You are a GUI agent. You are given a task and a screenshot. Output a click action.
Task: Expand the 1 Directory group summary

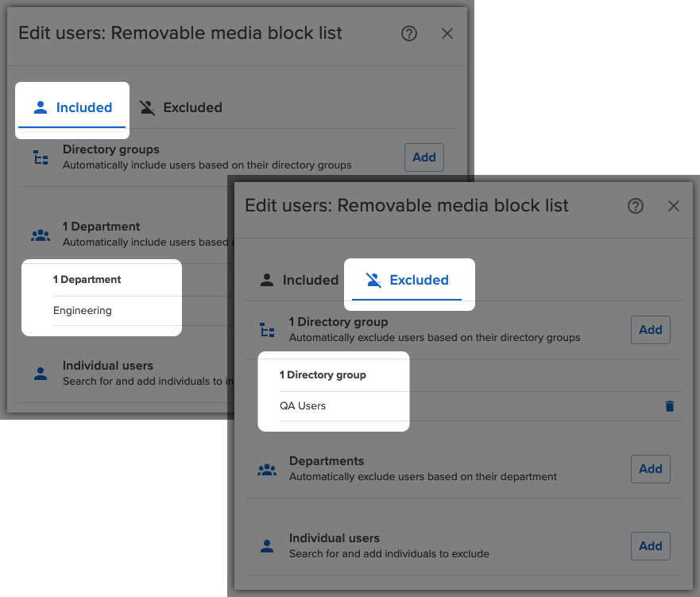[x=323, y=374]
